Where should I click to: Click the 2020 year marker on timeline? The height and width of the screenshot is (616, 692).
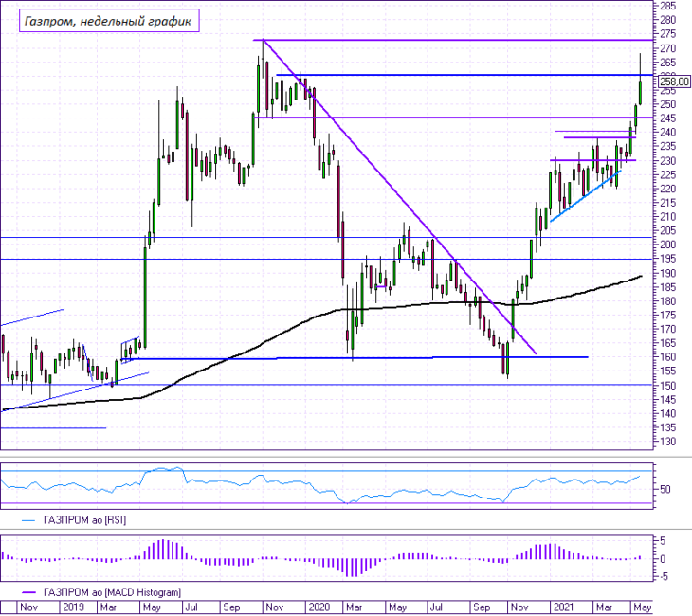click(x=319, y=607)
